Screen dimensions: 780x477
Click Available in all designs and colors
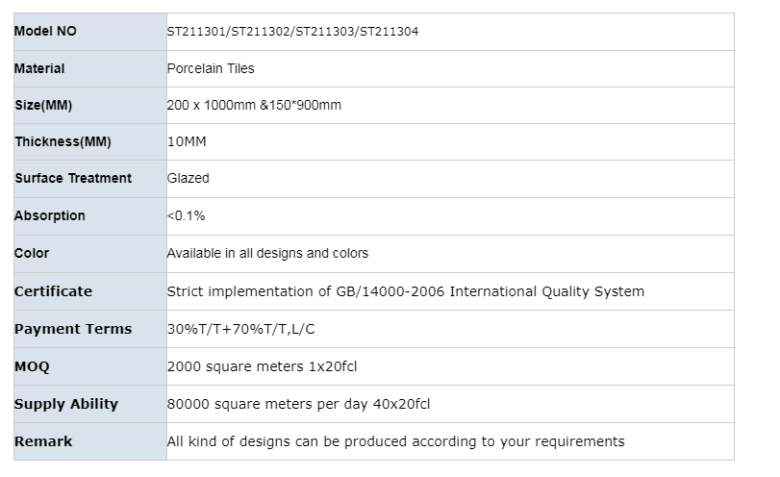click(x=267, y=253)
